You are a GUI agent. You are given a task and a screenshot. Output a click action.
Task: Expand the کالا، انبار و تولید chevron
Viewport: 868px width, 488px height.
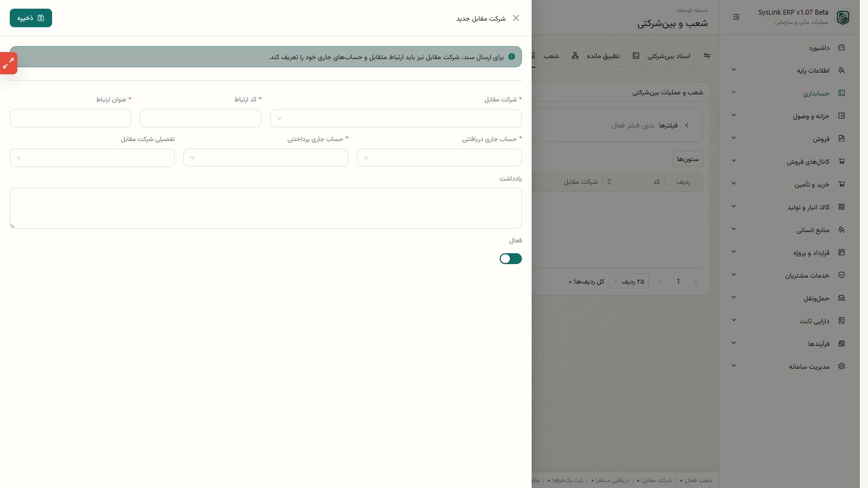click(x=733, y=206)
